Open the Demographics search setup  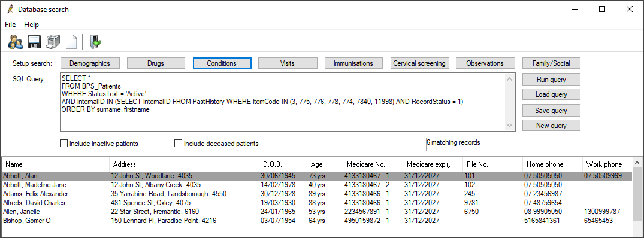click(90, 63)
